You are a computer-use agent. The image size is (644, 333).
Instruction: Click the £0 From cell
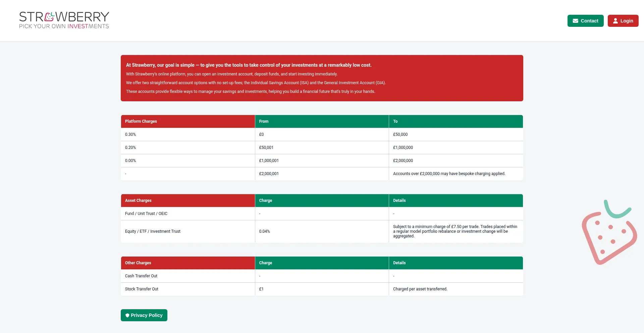point(322,134)
